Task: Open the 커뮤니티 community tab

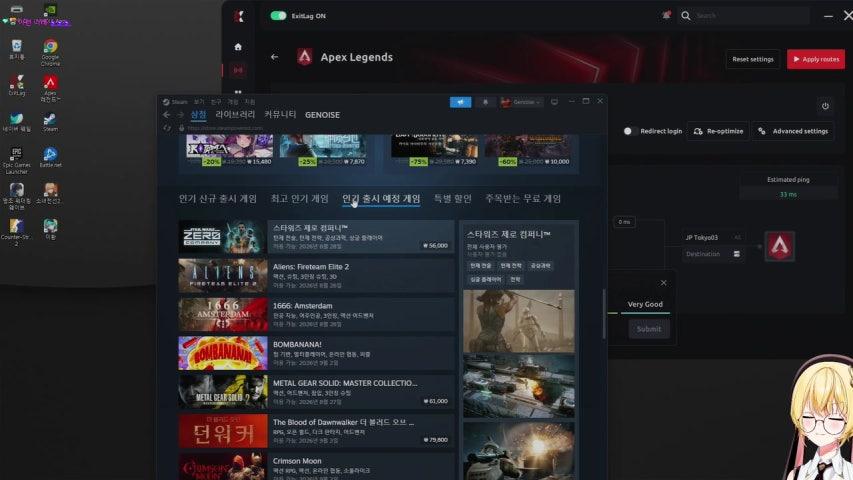Action: pyautogui.click(x=280, y=115)
